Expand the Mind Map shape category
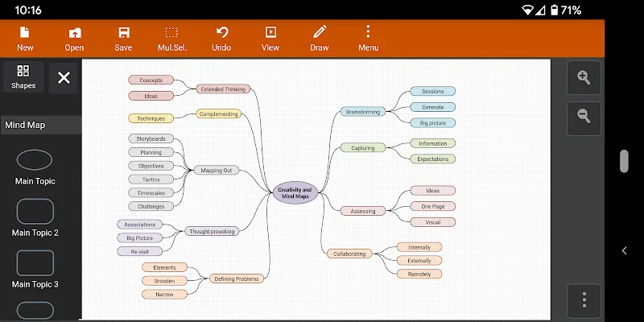The image size is (644, 322). click(x=40, y=125)
